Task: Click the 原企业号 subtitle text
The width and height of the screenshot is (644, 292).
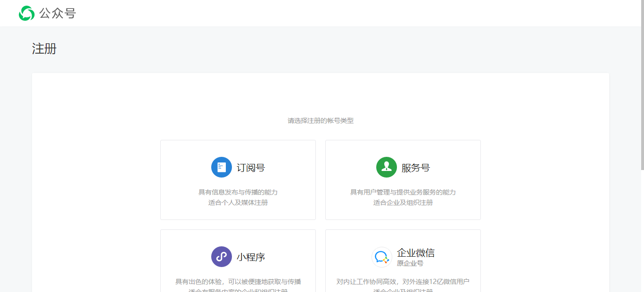Action: (x=410, y=263)
